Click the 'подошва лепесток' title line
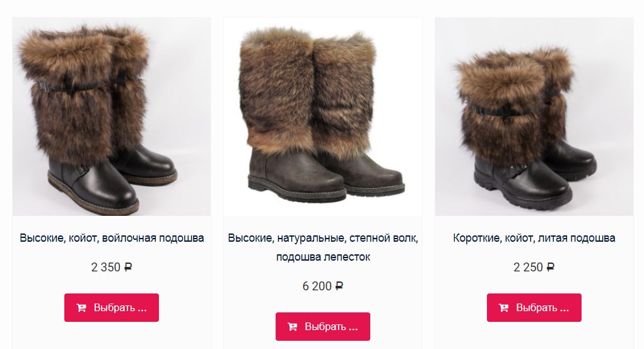This screenshot has height=349, width=644. tap(323, 257)
